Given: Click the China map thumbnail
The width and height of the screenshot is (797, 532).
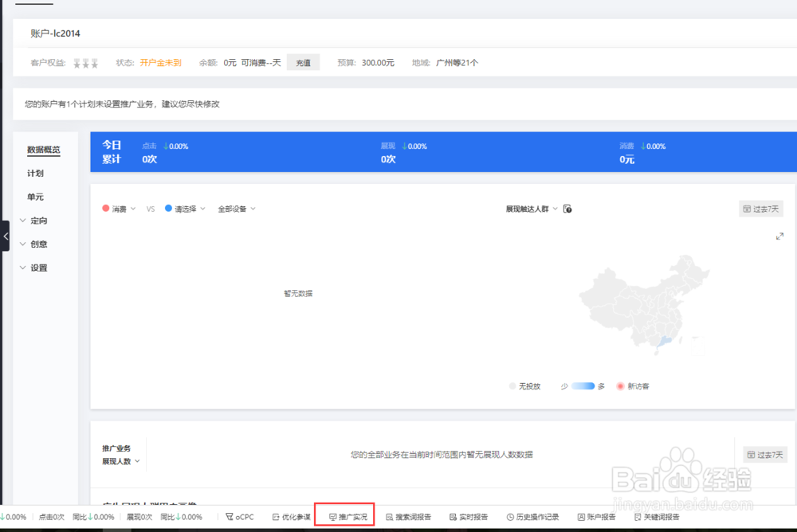Looking at the screenshot, I should (x=645, y=306).
